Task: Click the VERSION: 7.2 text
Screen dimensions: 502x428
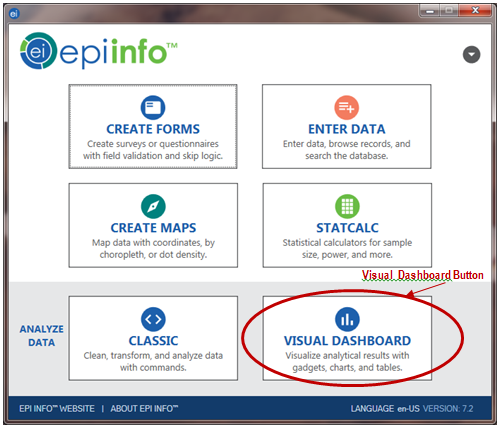Action: pyautogui.click(x=448, y=408)
